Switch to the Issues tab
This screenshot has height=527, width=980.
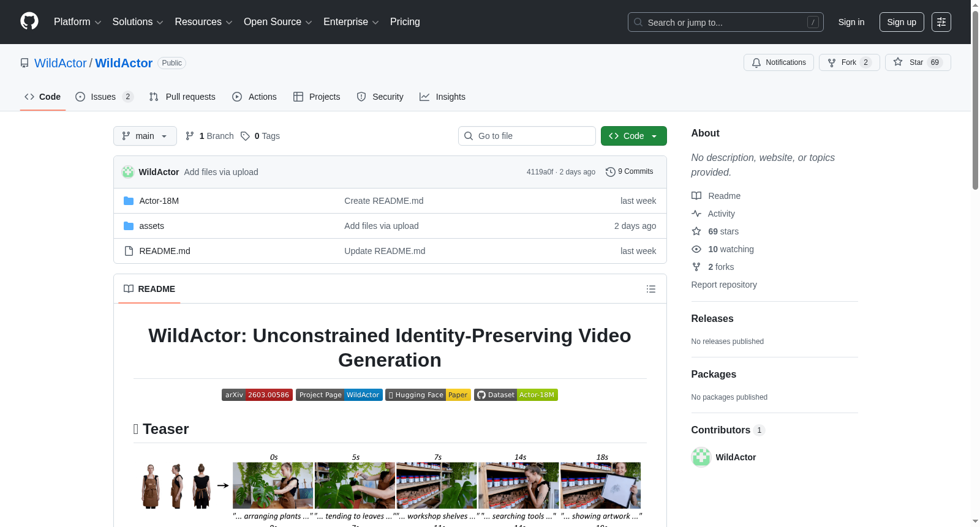104,97
